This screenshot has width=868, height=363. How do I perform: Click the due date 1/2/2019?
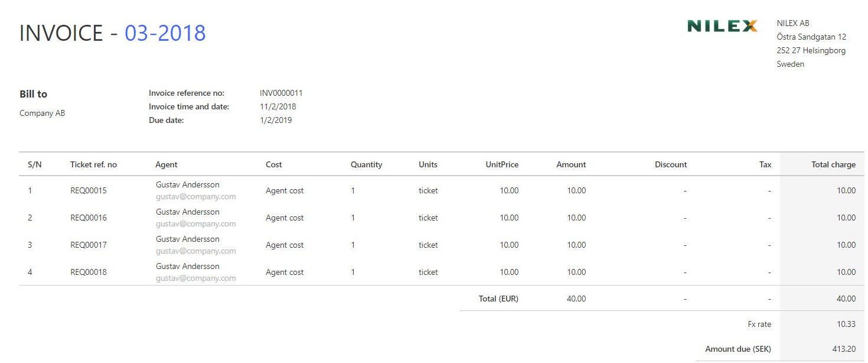click(x=276, y=120)
